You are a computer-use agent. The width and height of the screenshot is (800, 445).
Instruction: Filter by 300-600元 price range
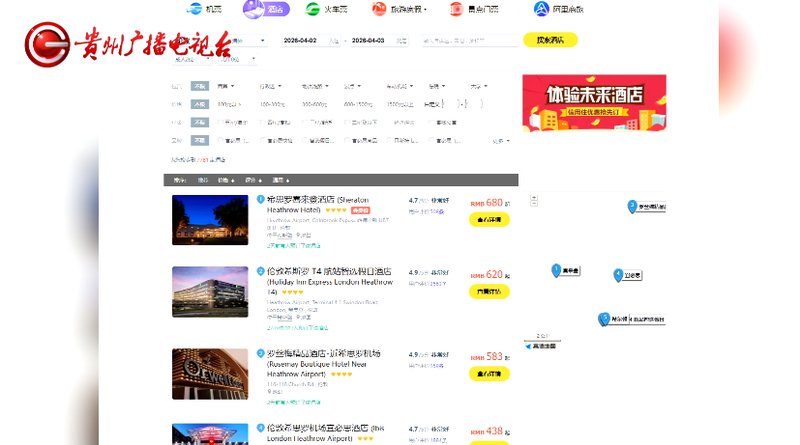314,104
